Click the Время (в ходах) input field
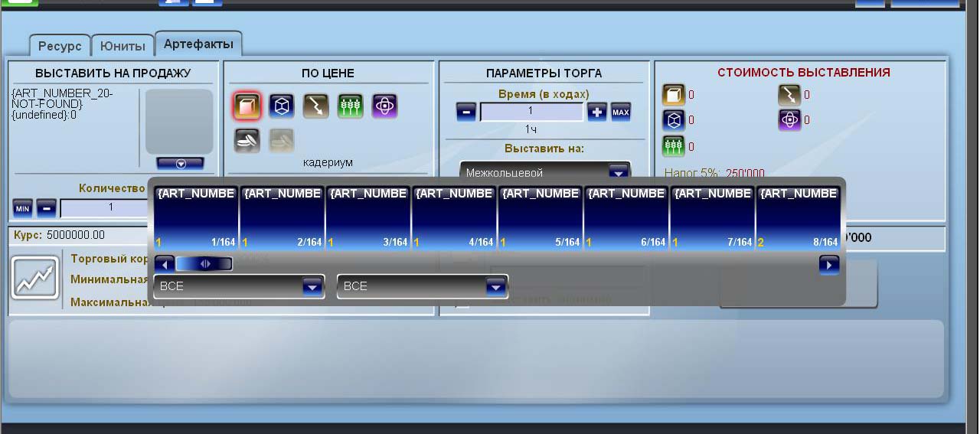The image size is (980, 434). [x=531, y=112]
